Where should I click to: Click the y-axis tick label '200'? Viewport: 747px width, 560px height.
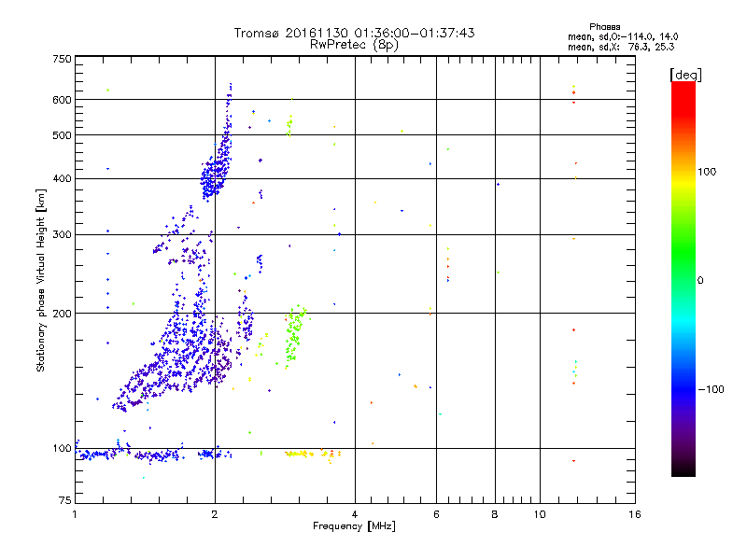tap(62, 314)
